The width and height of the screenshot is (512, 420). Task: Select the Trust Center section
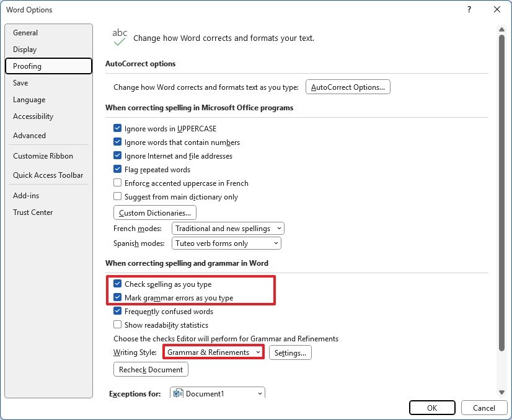(x=33, y=212)
